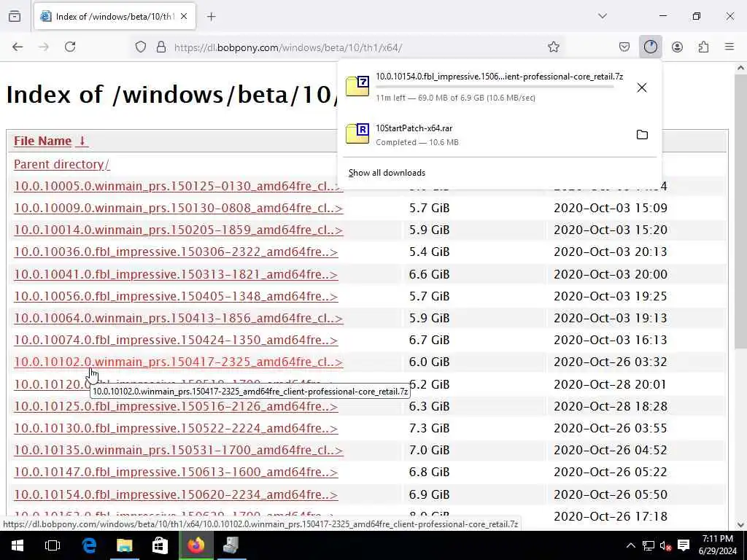Show hidden tray icons chevron
Viewport: 747px width, 560px height.
pos(630,545)
